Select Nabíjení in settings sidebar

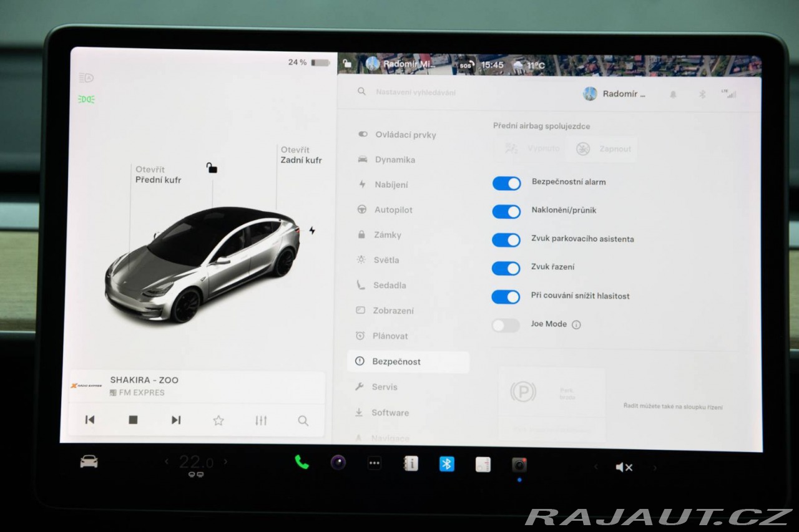391,185
